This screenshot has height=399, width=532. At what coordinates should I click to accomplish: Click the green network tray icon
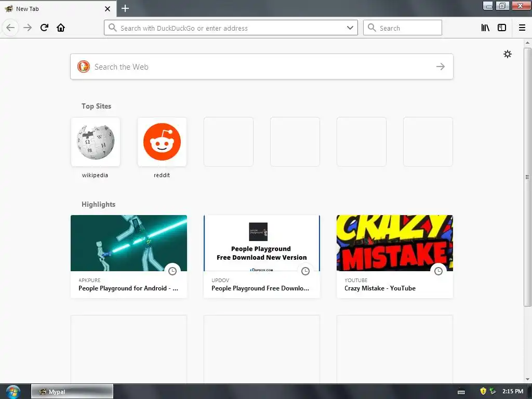click(x=493, y=391)
